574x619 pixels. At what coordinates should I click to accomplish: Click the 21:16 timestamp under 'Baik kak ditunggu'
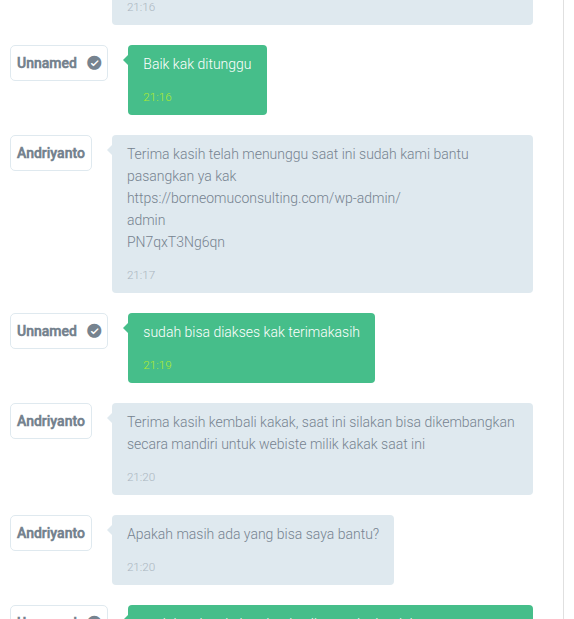click(158, 97)
